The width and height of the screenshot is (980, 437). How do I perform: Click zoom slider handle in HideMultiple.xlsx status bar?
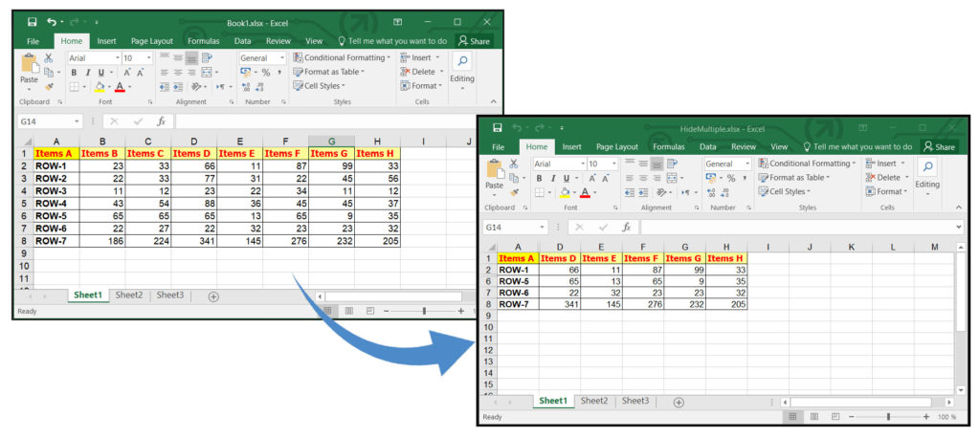point(888,417)
